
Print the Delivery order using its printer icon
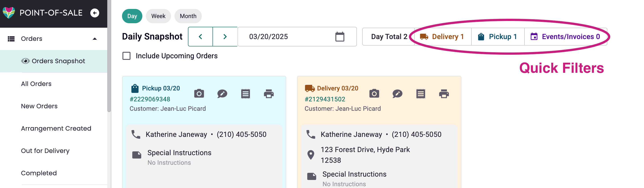444,94
